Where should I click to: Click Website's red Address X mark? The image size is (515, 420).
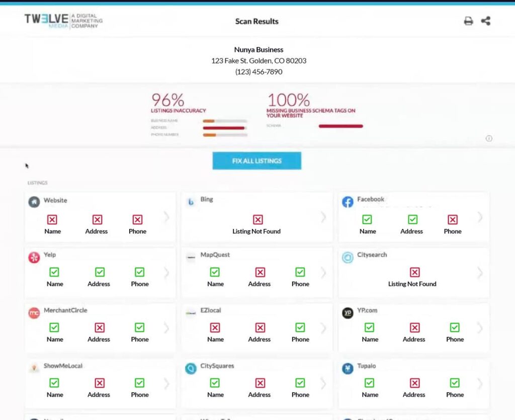[97, 219]
